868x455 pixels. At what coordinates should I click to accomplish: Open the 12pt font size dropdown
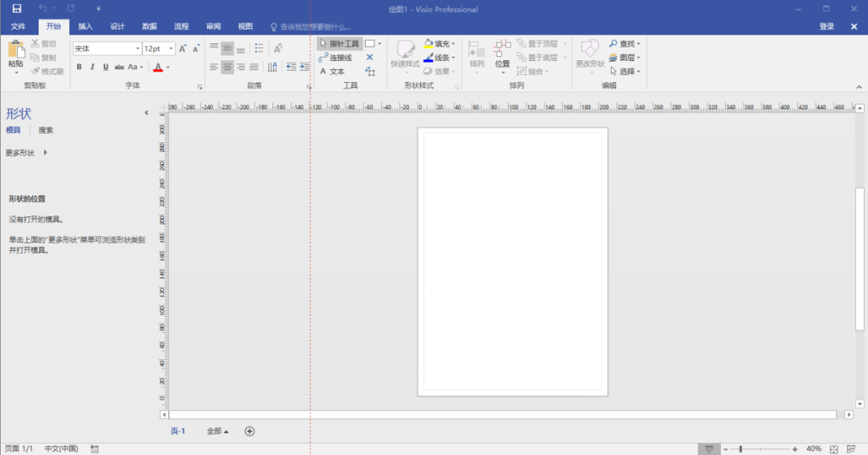(x=159, y=49)
